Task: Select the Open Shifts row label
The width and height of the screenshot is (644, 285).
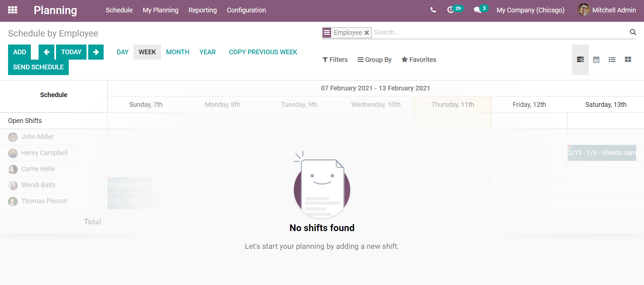Action: [x=25, y=121]
